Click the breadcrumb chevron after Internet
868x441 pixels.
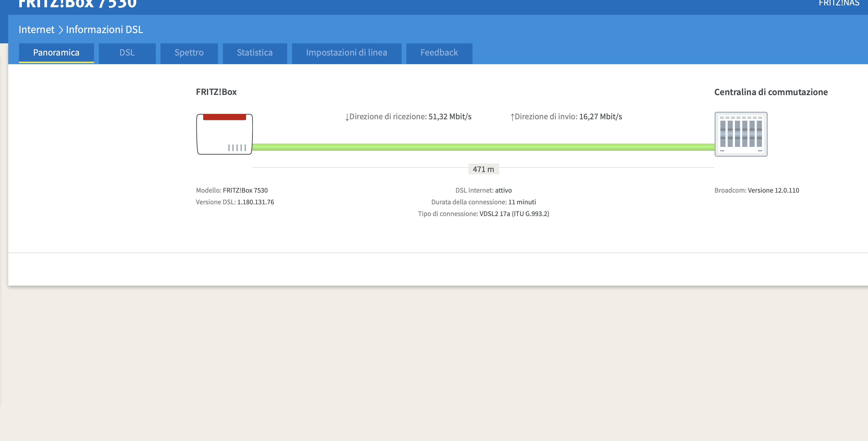tap(61, 30)
